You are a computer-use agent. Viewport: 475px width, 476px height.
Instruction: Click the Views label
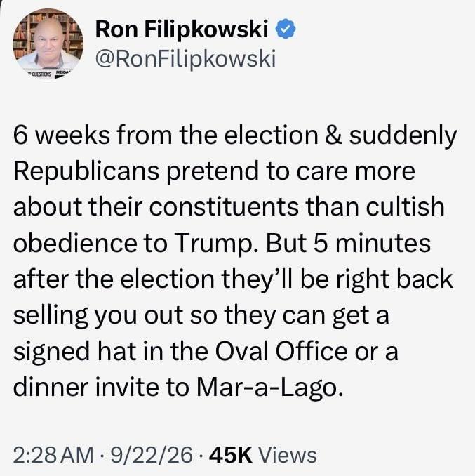pyautogui.click(x=287, y=455)
